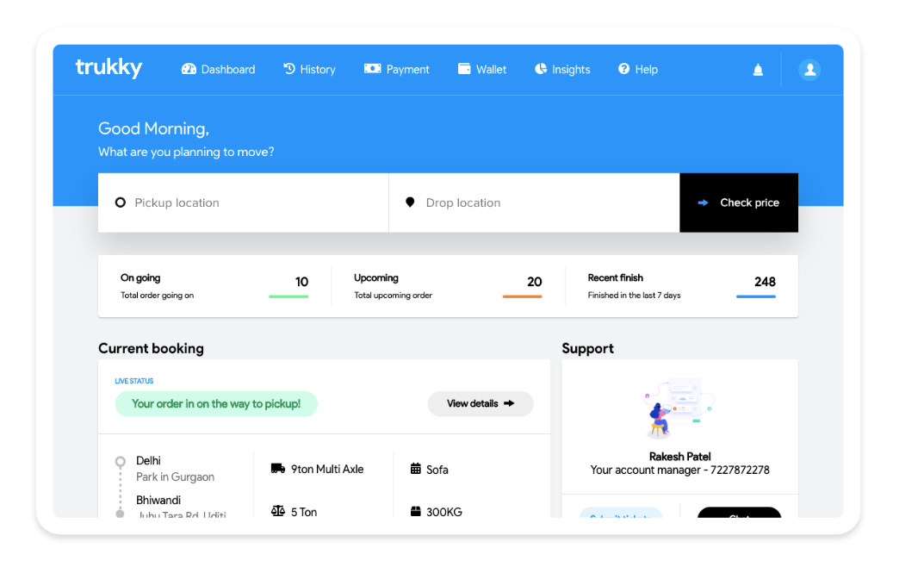Click the 'Rakesh Patel' name
Viewport: 924px width, 567px height.
point(680,456)
